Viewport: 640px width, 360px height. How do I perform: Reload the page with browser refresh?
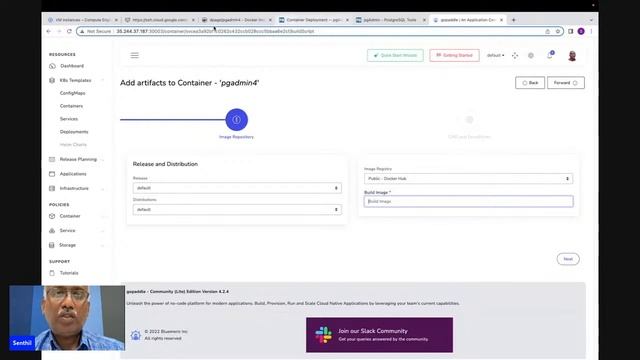pyautogui.click(x=69, y=31)
